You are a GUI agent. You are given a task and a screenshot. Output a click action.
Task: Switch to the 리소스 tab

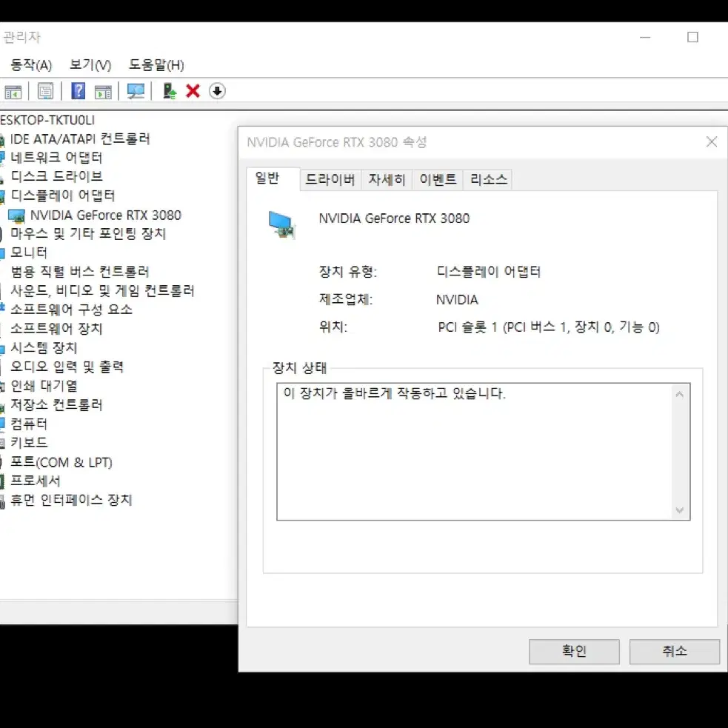click(489, 180)
